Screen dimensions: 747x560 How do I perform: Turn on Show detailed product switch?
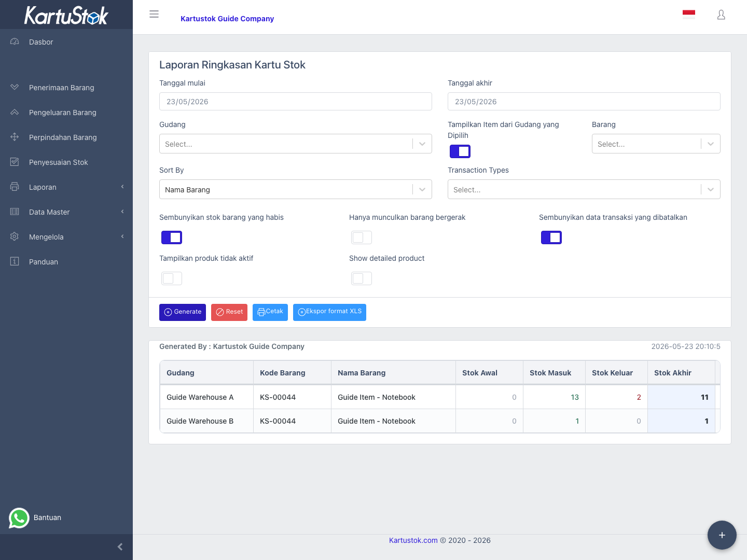[x=362, y=278]
